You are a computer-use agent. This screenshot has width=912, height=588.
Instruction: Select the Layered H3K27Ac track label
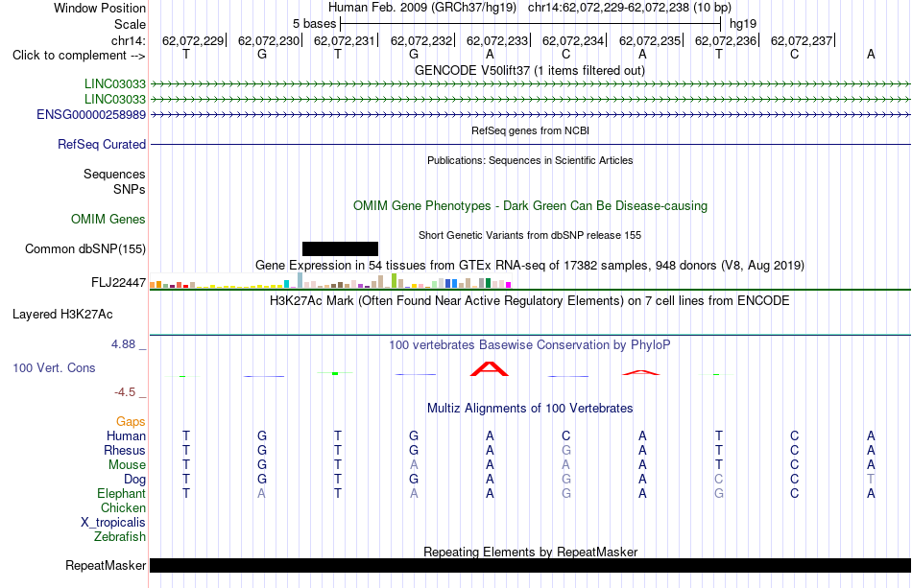click(62, 315)
